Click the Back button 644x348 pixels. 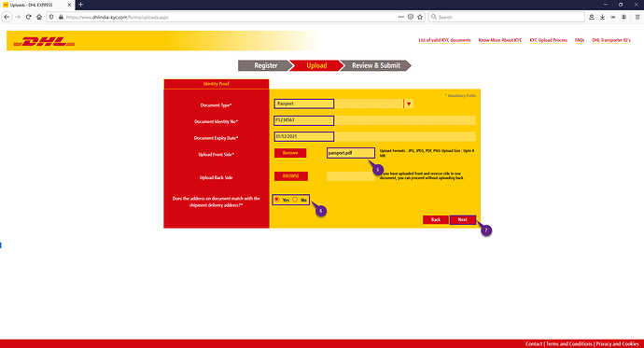435,219
